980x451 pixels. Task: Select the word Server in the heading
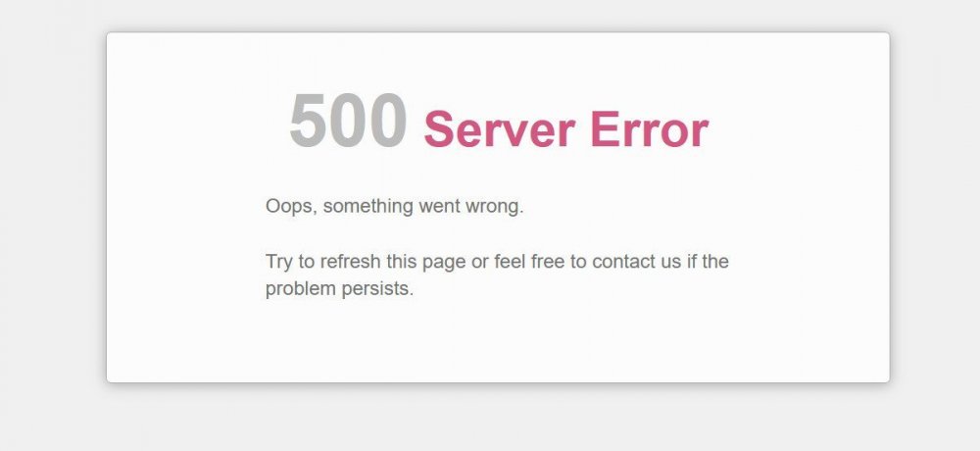[500, 129]
